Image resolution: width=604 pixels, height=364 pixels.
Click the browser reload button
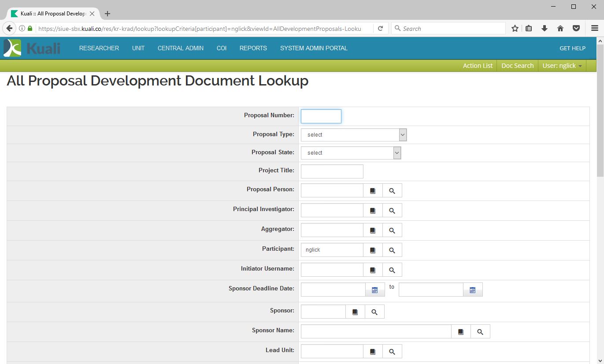[380, 29]
